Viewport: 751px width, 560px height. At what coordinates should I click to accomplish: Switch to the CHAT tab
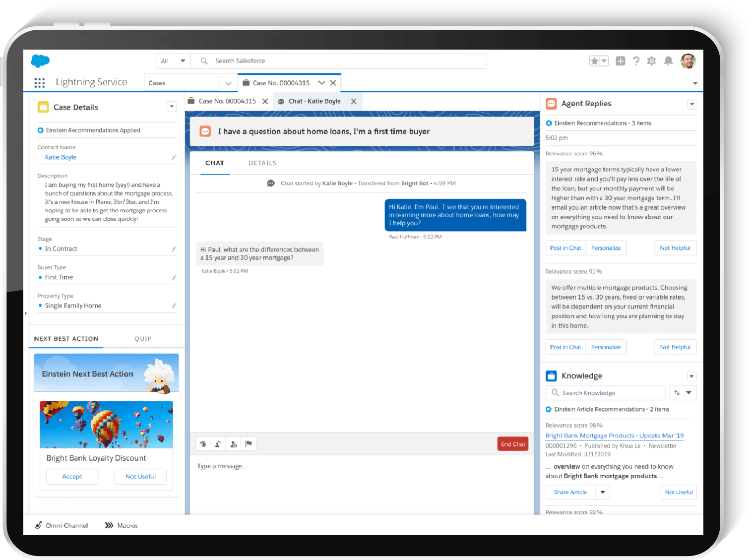pos(215,163)
